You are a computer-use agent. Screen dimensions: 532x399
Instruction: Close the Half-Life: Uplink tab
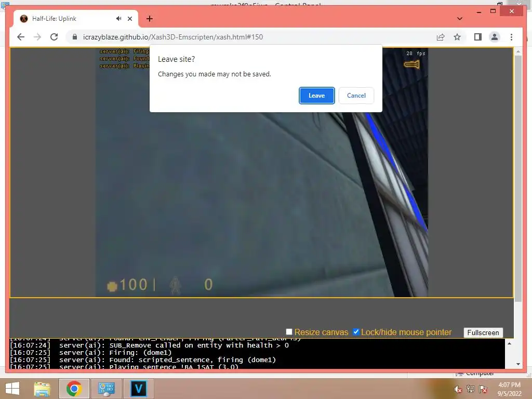(x=129, y=19)
